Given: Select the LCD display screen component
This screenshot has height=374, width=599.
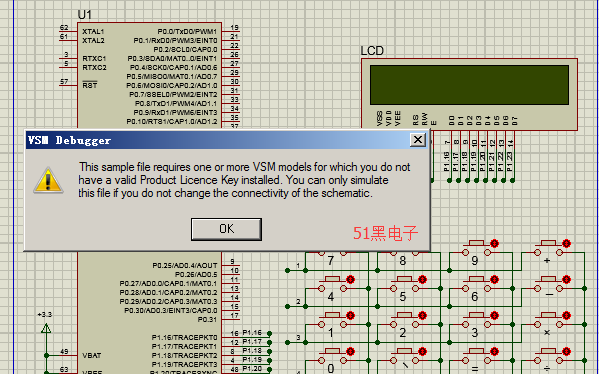Looking at the screenshot, I should coord(469,85).
